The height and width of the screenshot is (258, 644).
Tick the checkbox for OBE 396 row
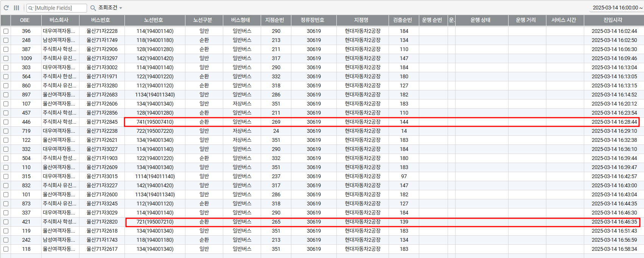pyautogui.click(x=6, y=31)
